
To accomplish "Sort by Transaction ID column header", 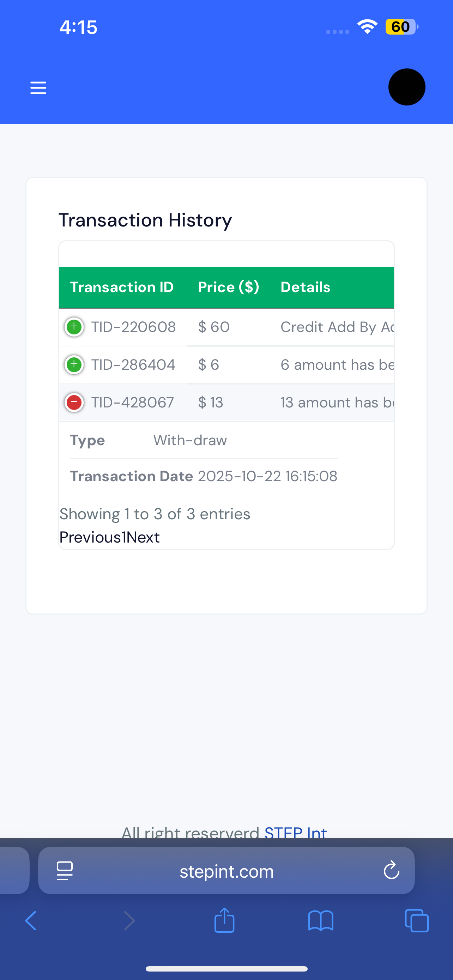I will 122,287.
